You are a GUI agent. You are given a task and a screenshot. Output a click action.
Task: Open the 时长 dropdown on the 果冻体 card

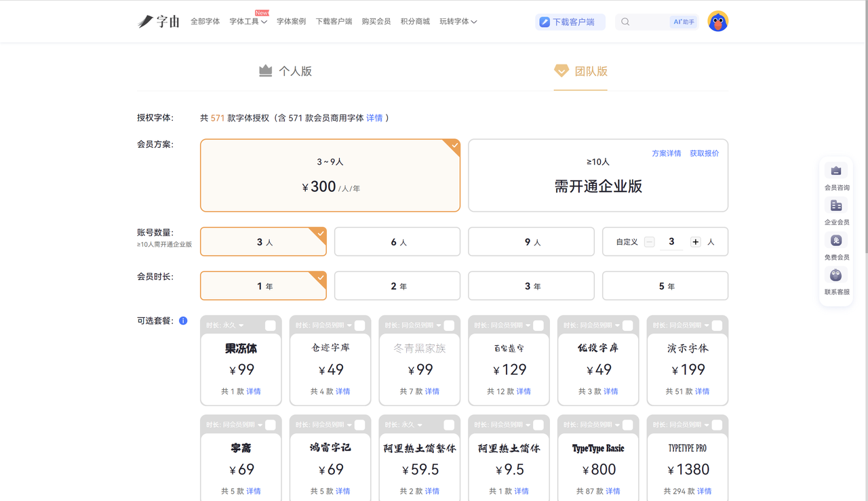coord(225,325)
